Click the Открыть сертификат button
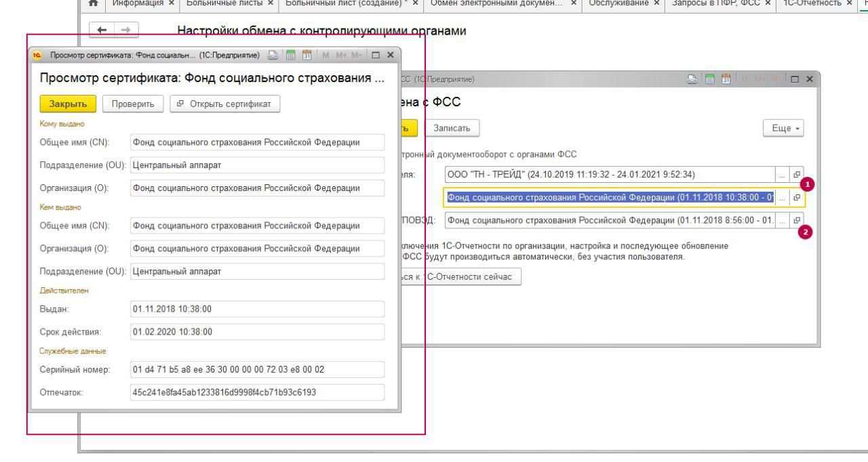Viewport: 868px width, 462px height. [x=224, y=104]
